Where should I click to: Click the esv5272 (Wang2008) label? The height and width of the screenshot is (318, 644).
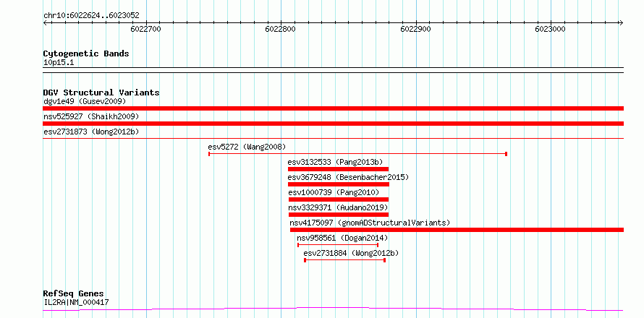tap(247, 147)
